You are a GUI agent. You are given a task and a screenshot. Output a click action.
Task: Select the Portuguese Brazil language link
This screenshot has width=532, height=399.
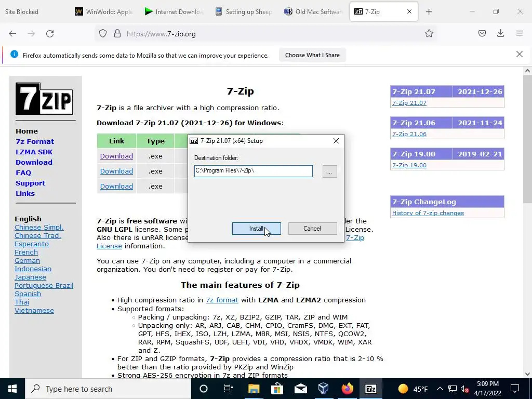point(44,285)
